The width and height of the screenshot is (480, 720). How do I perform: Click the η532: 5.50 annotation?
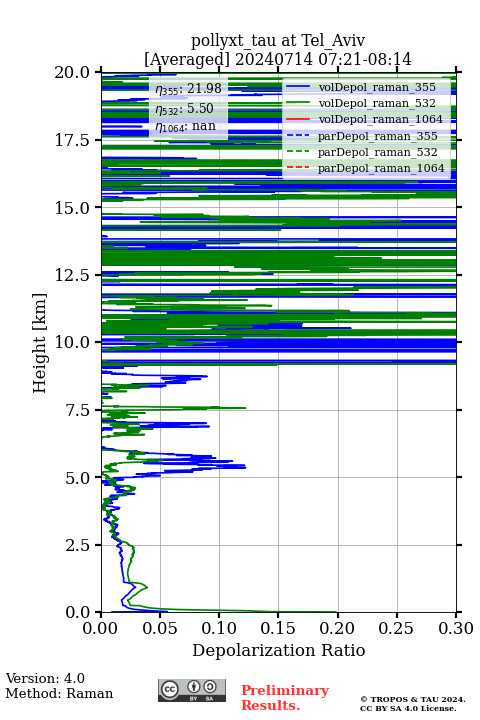click(184, 109)
